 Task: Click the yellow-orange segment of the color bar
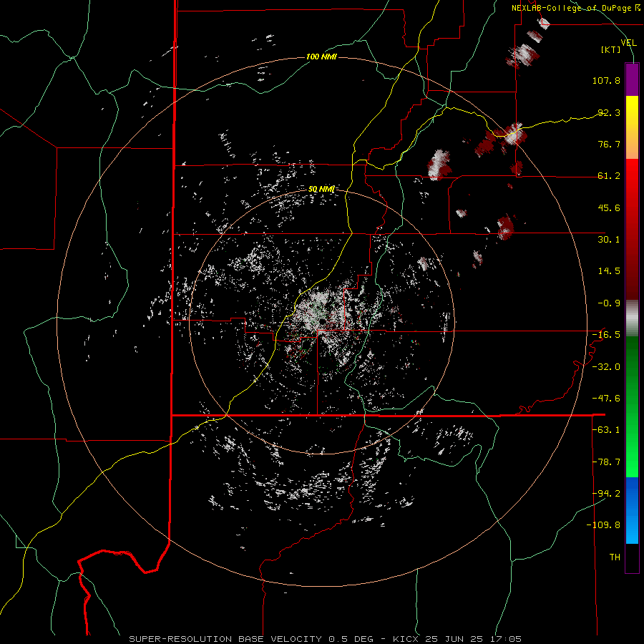[632, 127]
